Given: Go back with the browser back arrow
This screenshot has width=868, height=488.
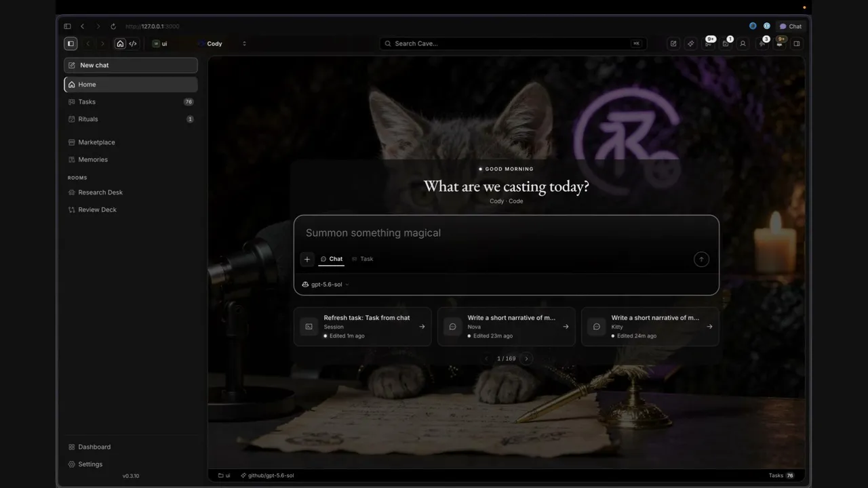Looking at the screenshot, I should click(x=83, y=26).
